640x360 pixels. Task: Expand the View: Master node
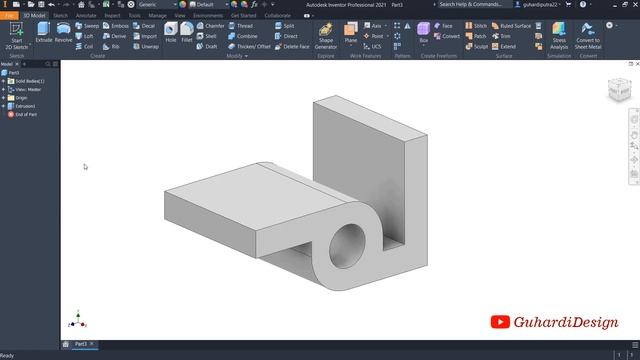coord(4,89)
